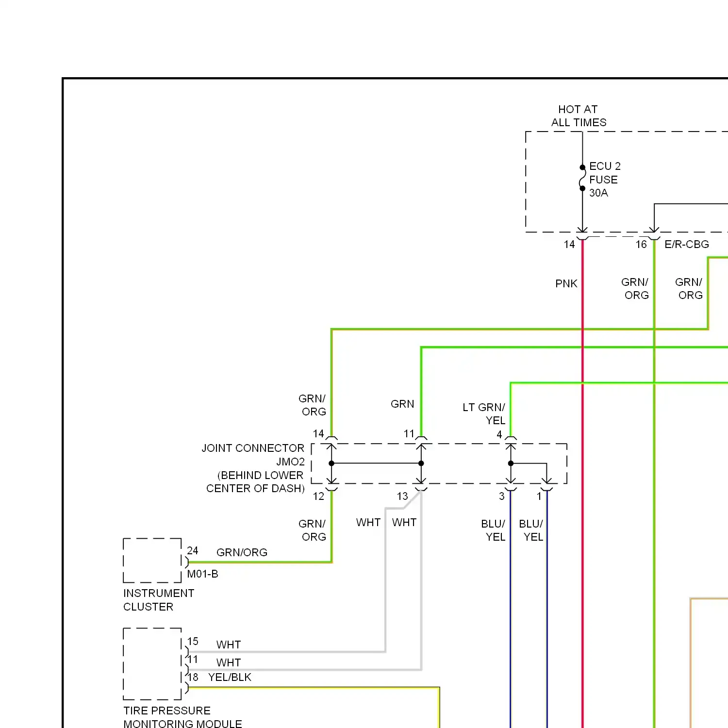Select the single-line "GRN/ORG" label at pin 24
Screen dimensions: 728x728
coord(242,552)
